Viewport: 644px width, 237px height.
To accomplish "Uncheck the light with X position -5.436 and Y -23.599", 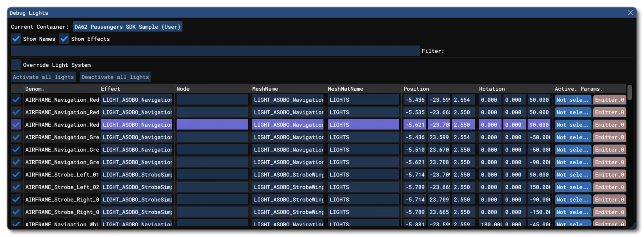I will [x=16, y=99].
